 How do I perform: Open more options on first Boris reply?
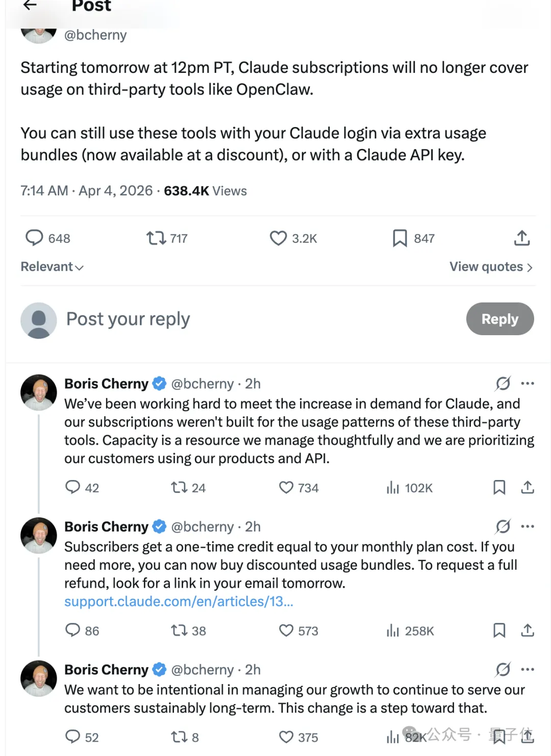pyautogui.click(x=528, y=383)
